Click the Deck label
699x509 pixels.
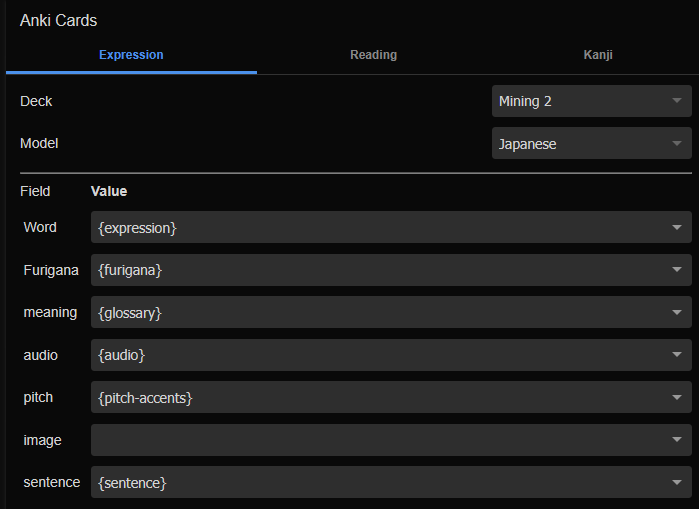click(x=36, y=101)
